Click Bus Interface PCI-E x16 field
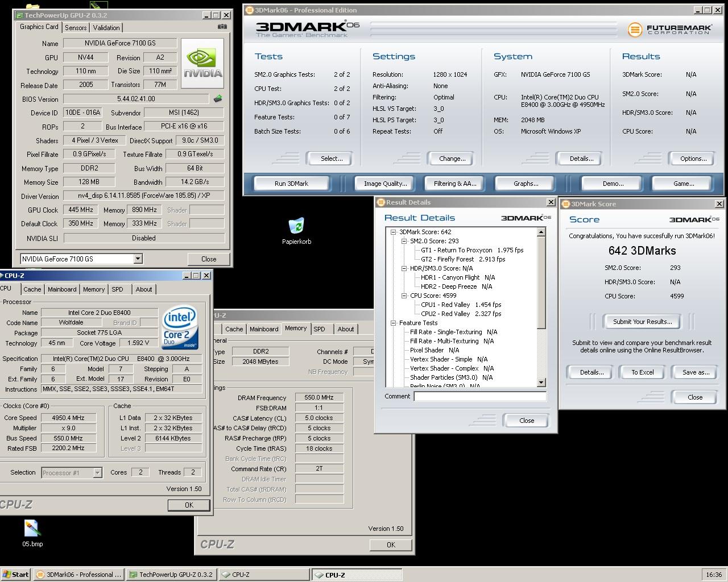This screenshot has height=582, width=728. click(184, 127)
